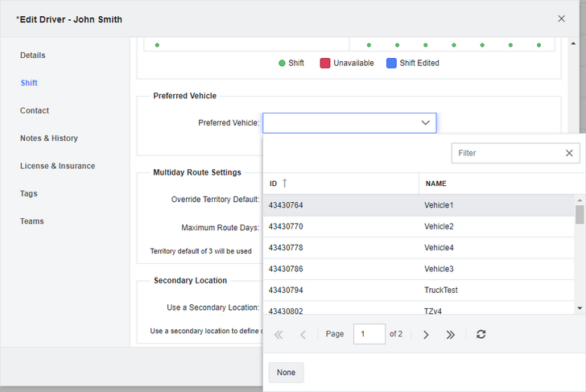Screen dimensions: 586x392
Task: Click the page number input field
Action: (369, 334)
